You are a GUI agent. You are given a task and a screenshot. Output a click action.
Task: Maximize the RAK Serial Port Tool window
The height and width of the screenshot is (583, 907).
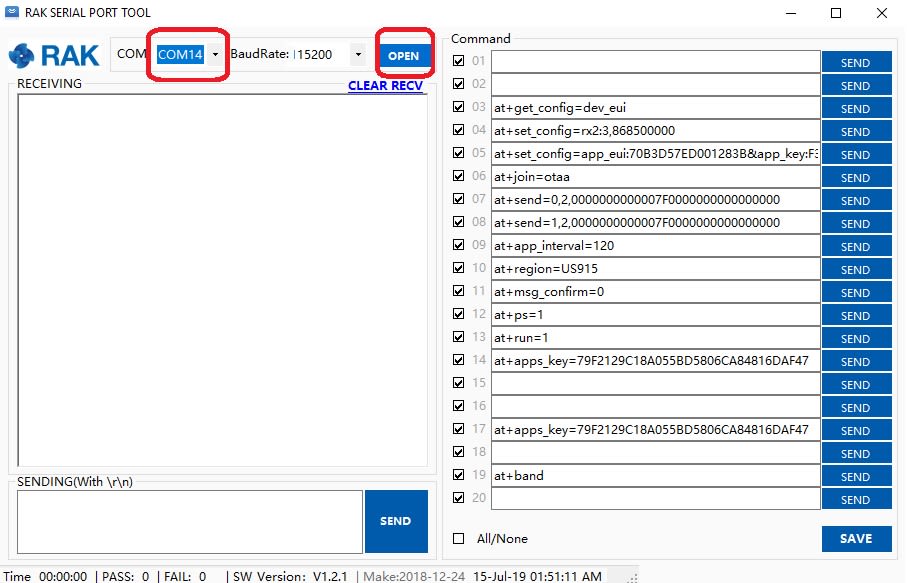coord(836,13)
